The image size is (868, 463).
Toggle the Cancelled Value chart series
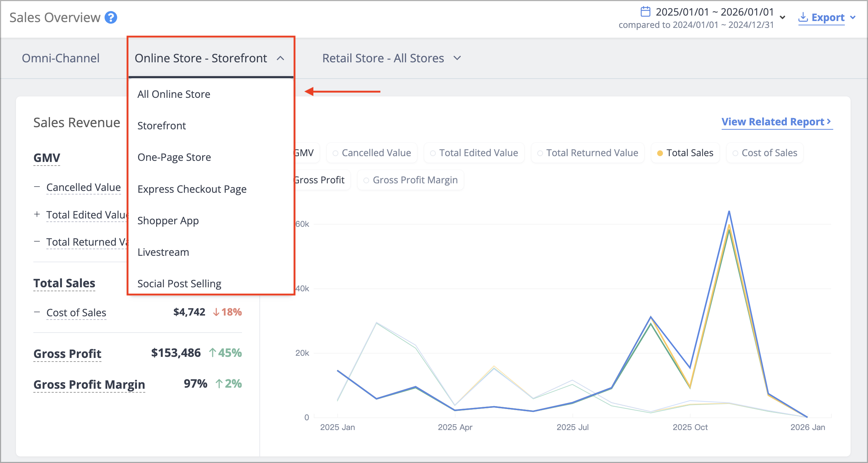point(372,153)
